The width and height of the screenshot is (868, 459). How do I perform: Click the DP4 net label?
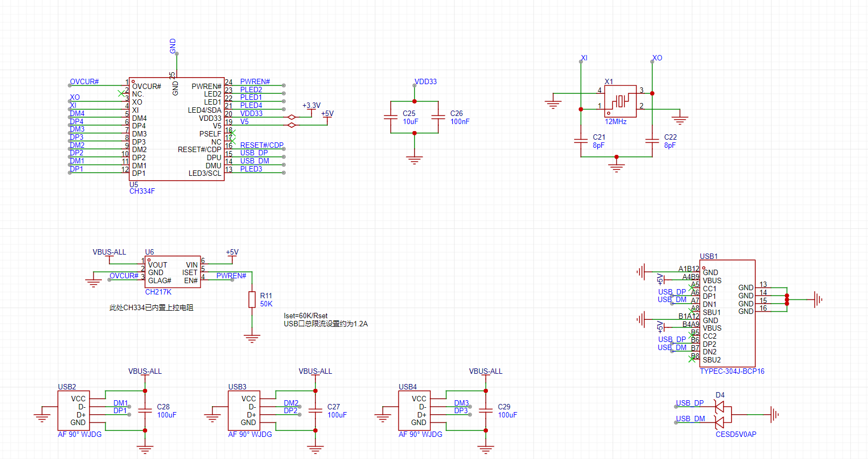pos(77,121)
